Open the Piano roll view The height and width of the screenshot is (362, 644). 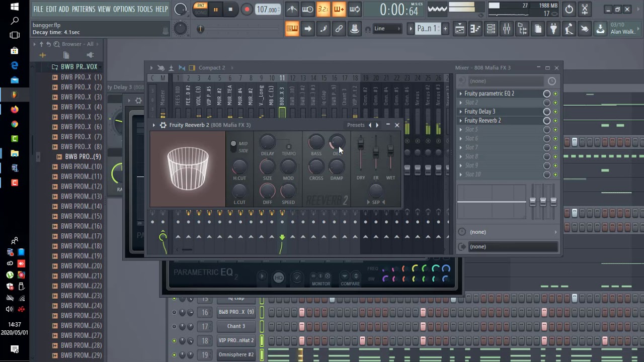pyautogui.click(x=475, y=29)
